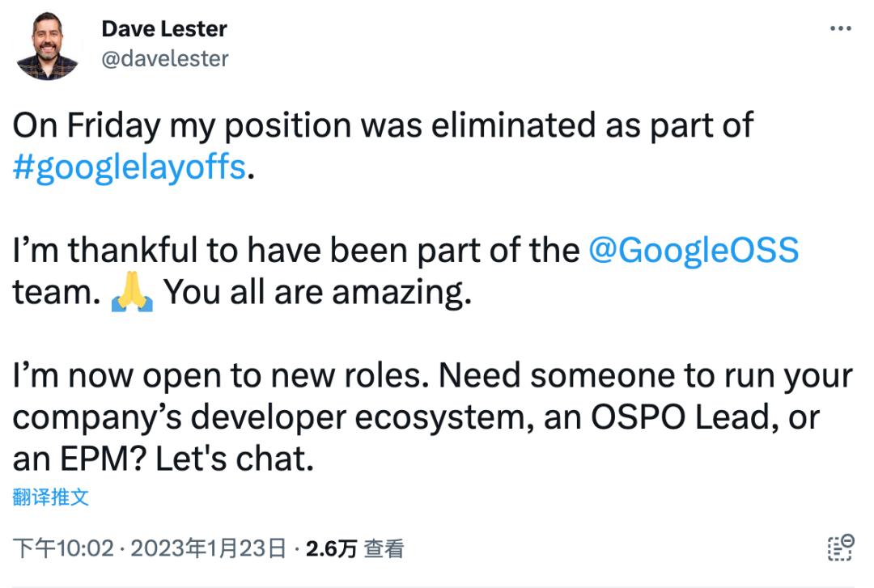Image resolution: width=874 pixels, height=588 pixels.
Task: Open the @davelester handle link
Action: [x=165, y=59]
